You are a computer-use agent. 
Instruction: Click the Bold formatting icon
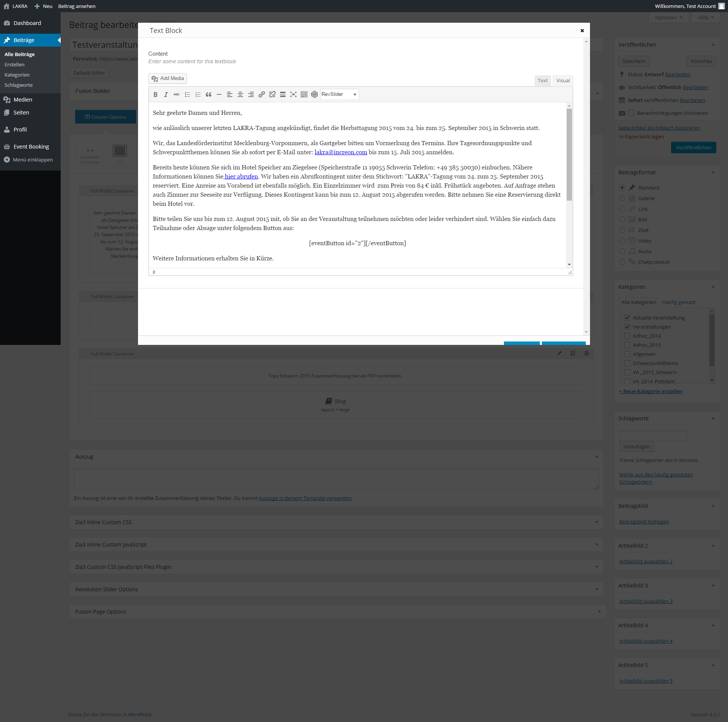[155, 94]
